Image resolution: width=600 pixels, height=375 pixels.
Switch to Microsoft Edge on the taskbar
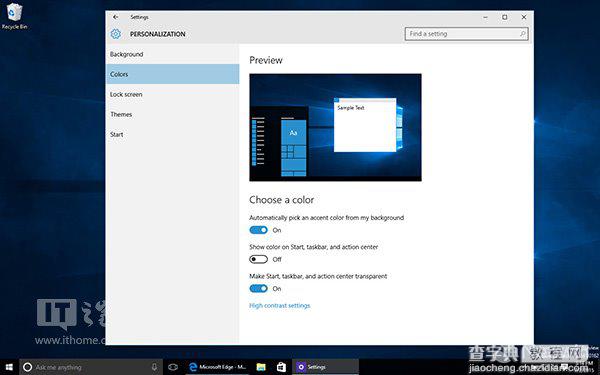pyautogui.click(x=217, y=367)
